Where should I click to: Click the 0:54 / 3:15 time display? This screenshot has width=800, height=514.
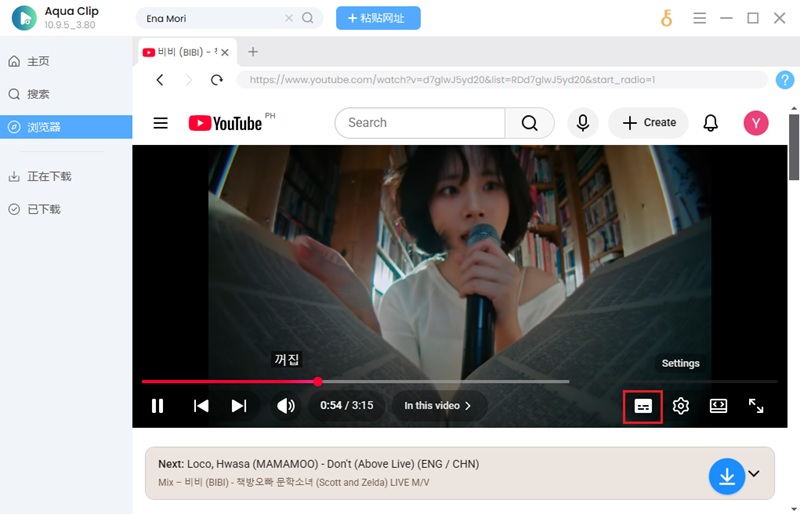pyautogui.click(x=346, y=405)
